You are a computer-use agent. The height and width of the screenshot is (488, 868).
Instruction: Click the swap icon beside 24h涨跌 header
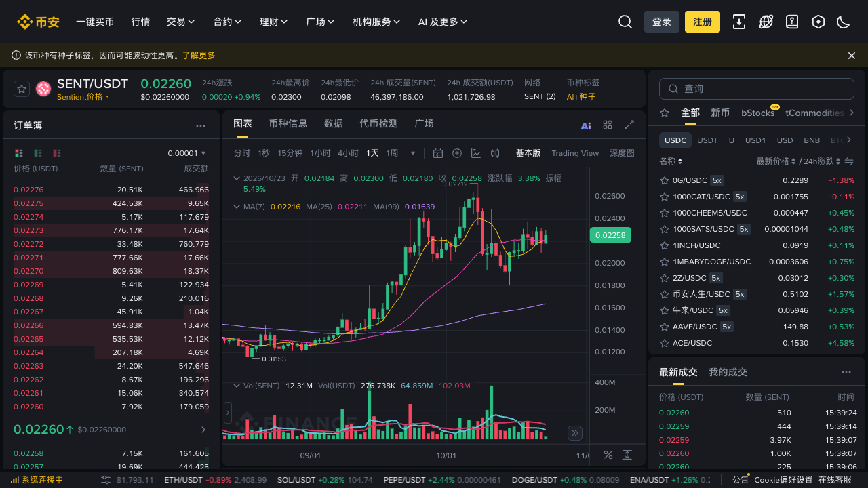click(x=849, y=161)
